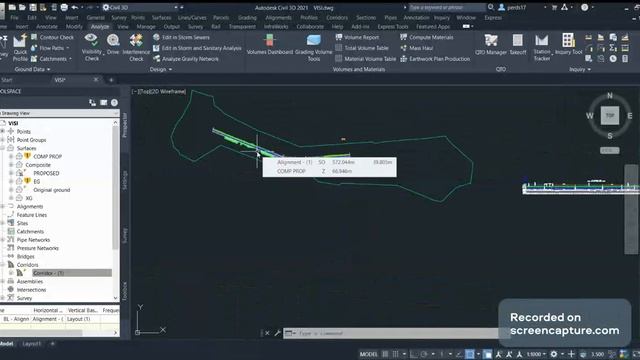Image resolution: width=640 pixels, height=360 pixels.
Task: Open Grading Volume Tools
Action: [313, 47]
